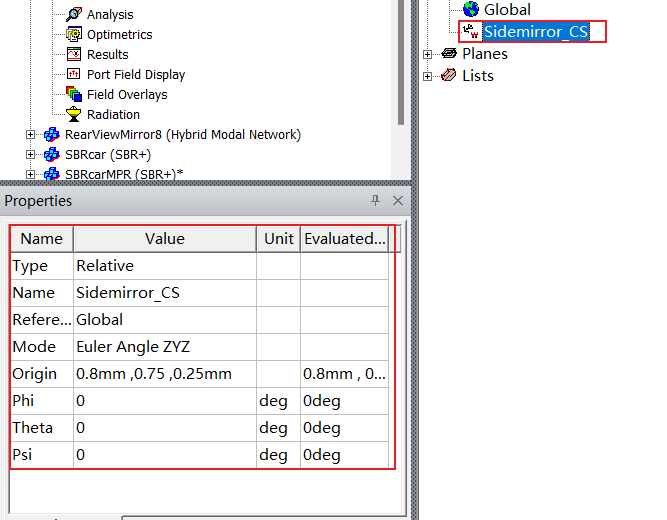Expand the Planes node
667x520 pixels.
tap(428, 54)
